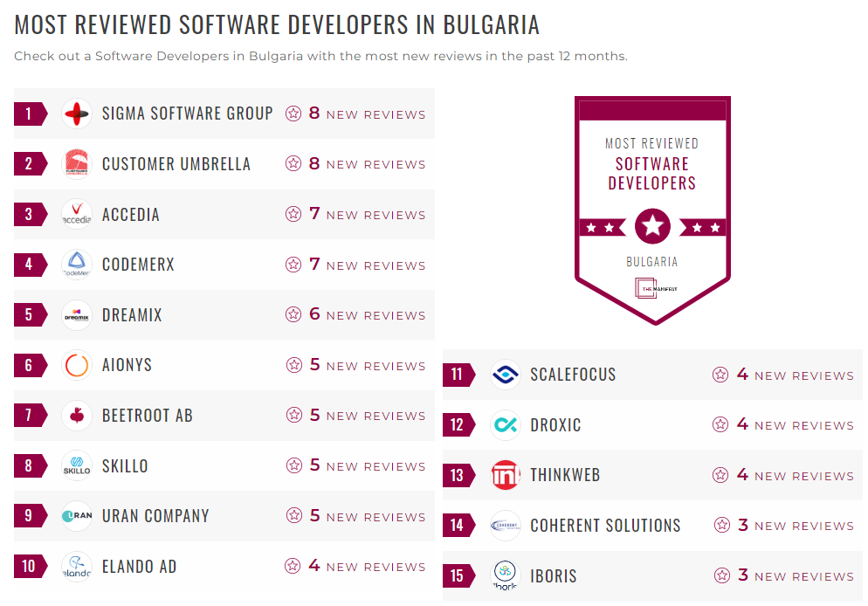This screenshot has height=606, width=868.
Task: Click the review star icon beside Scalefocus
Action: 720,375
